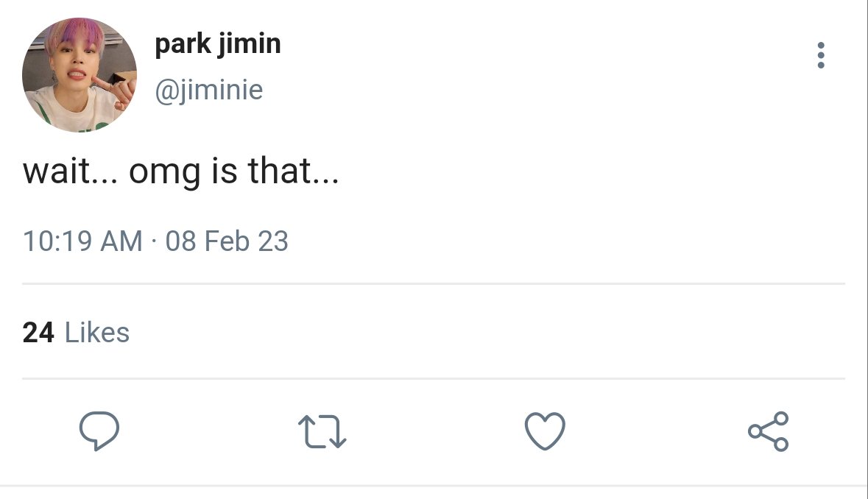View park jimin's profile picture
Screen dimensions: 868x499
point(80,74)
